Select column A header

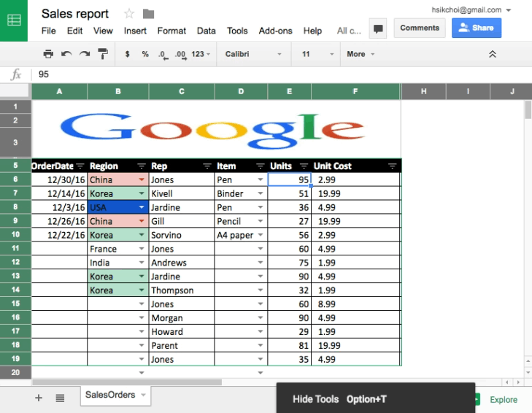coord(59,91)
